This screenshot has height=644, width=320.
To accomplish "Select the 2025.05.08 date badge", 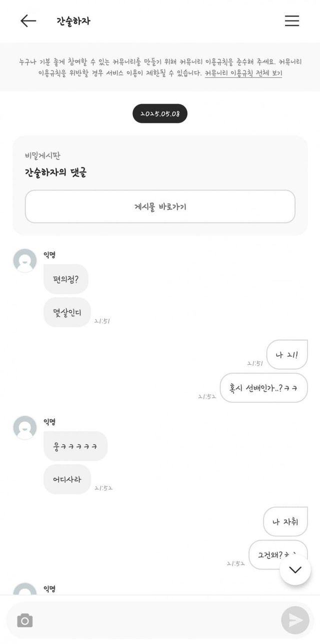I will tap(160, 113).
